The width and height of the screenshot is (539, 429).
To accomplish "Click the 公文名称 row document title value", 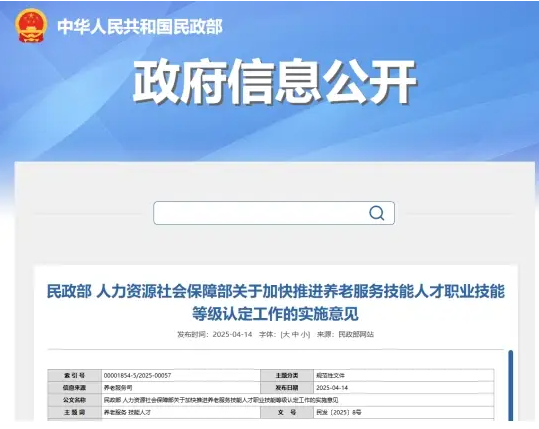I will click(298, 400).
